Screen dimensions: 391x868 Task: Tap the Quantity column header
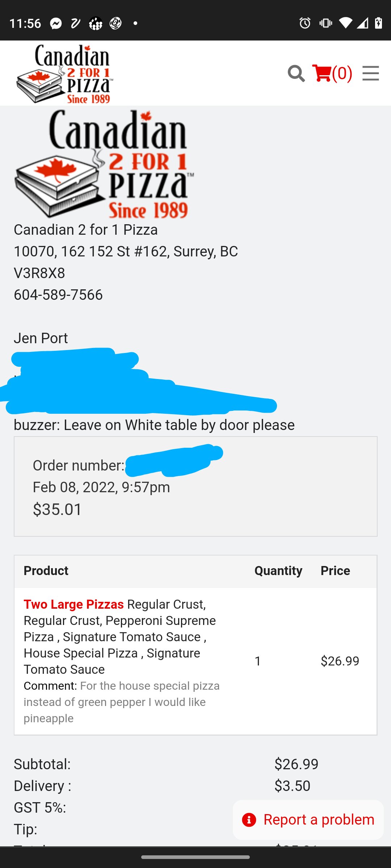[278, 571]
